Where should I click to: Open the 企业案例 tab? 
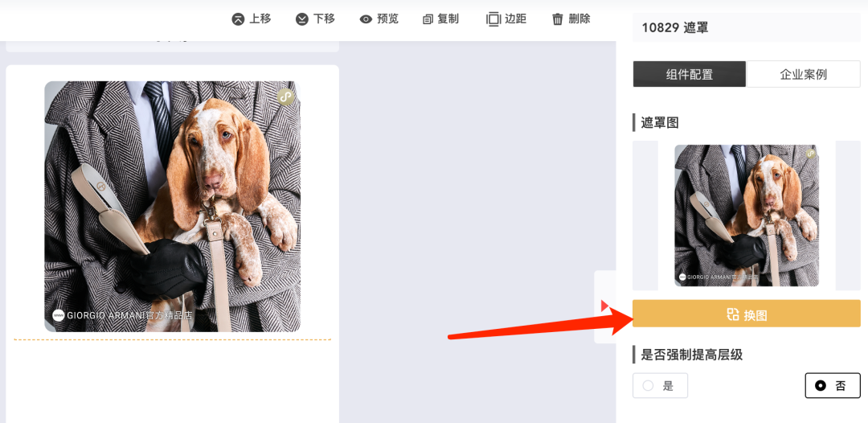[x=803, y=74]
